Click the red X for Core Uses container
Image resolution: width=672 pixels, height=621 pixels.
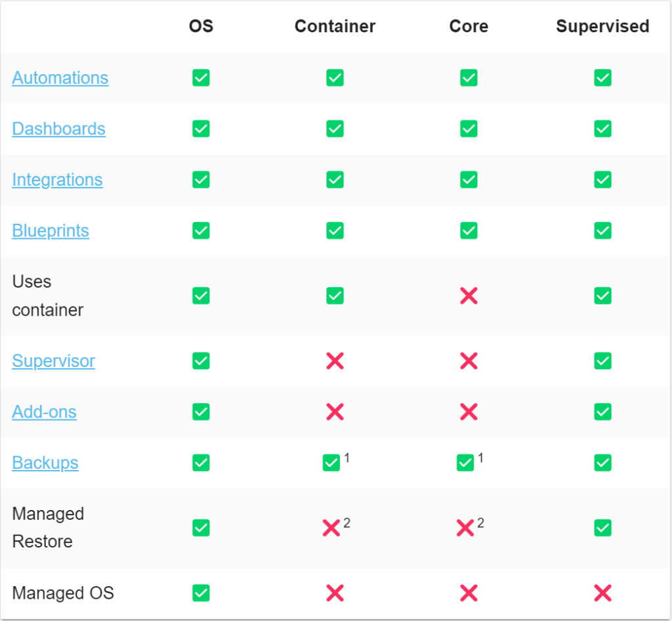point(469,296)
